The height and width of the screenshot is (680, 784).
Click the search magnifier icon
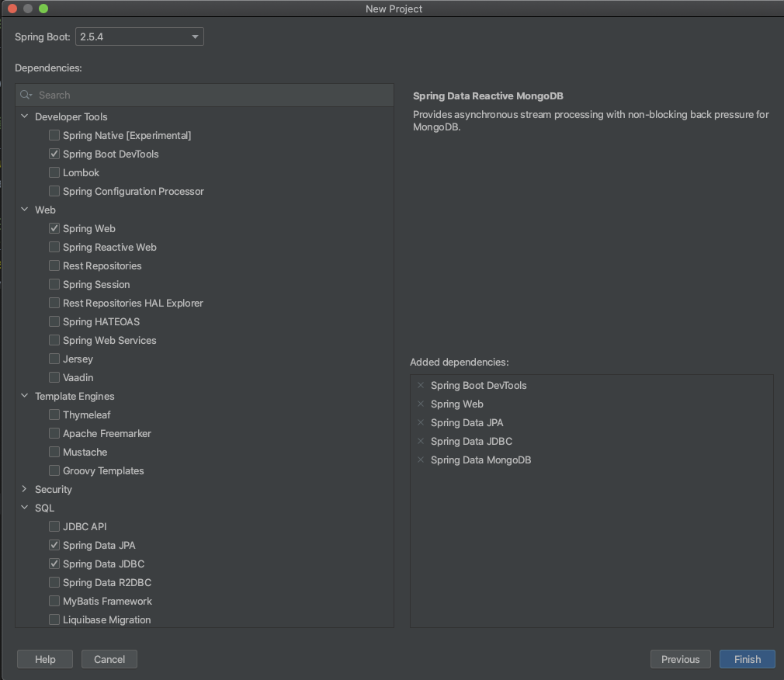(x=26, y=95)
